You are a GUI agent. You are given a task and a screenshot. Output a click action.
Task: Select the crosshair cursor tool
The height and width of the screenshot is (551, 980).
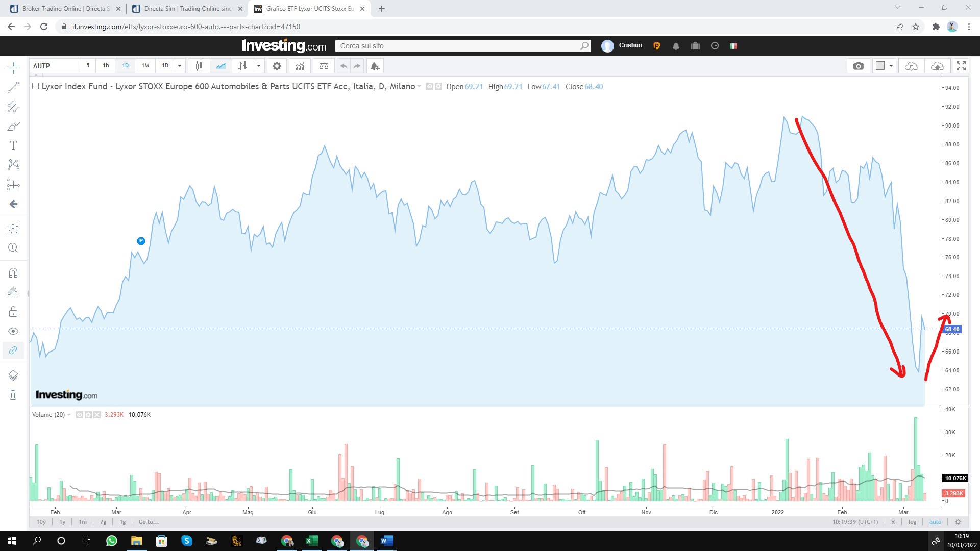[13, 67]
